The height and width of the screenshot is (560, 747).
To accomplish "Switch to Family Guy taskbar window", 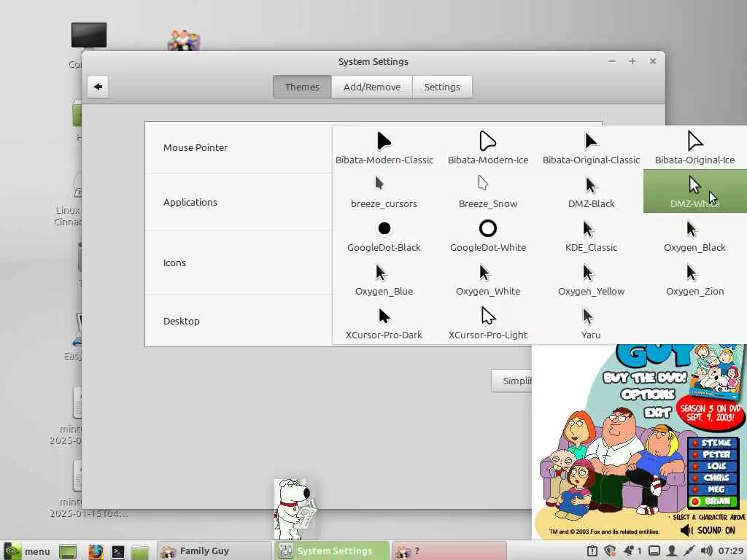I will pos(214,551).
